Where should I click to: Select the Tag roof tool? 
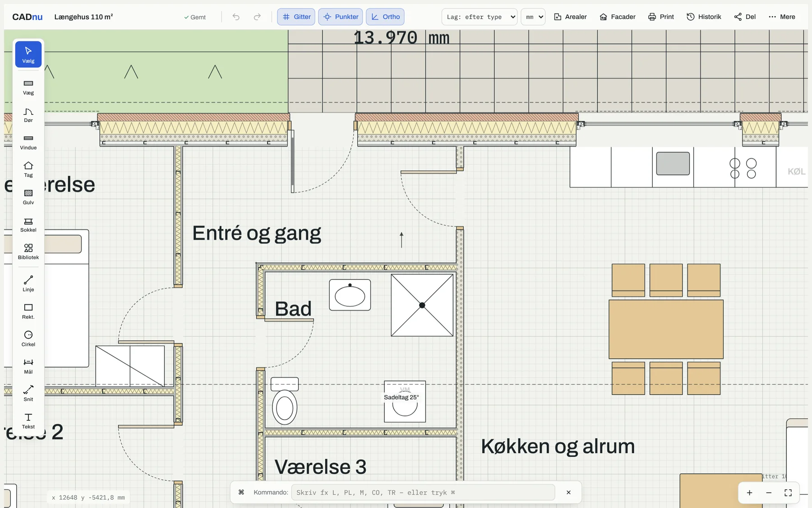(x=28, y=169)
